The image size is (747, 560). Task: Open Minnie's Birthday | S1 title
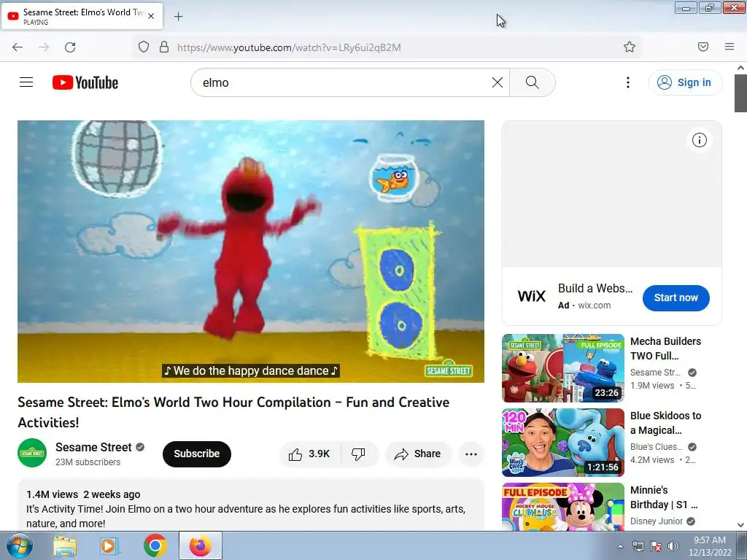[664, 497]
